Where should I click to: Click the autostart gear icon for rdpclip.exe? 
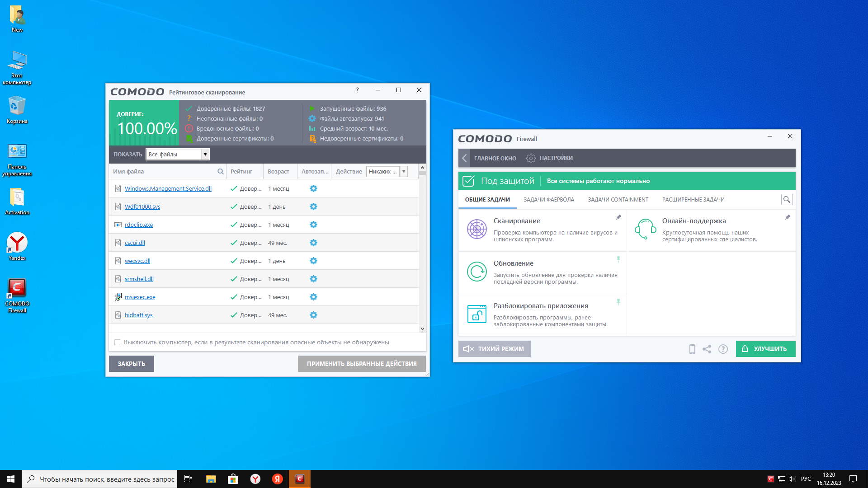[313, 225]
